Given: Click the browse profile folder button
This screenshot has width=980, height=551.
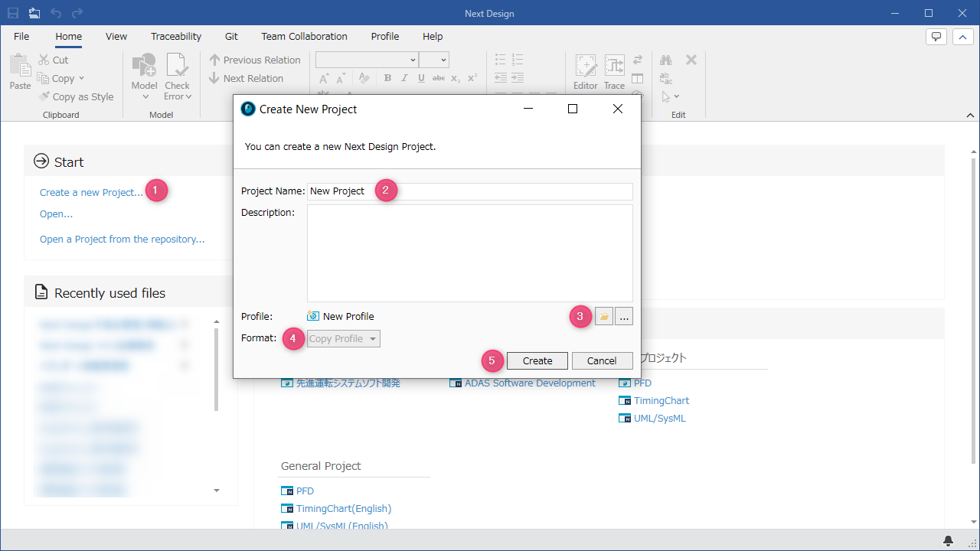Looking at the screenshot, I should tap(604, 316).
